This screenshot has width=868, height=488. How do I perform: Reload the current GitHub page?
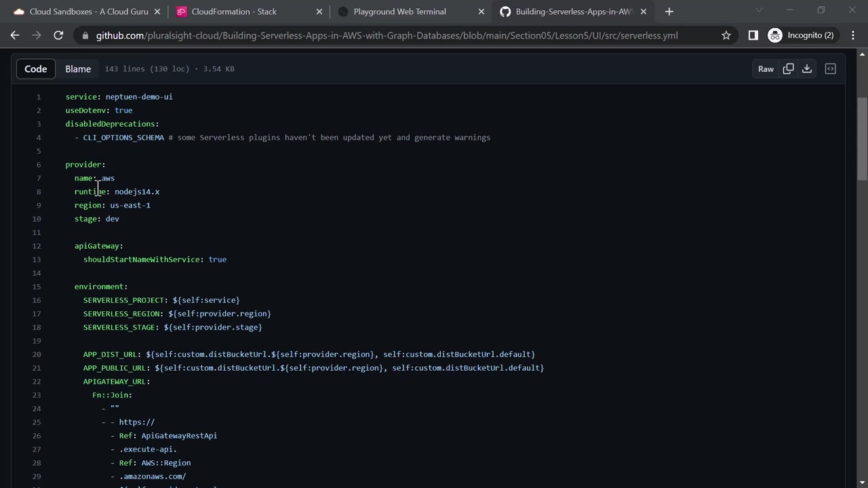pyautogui.click(x=58, y=35)
